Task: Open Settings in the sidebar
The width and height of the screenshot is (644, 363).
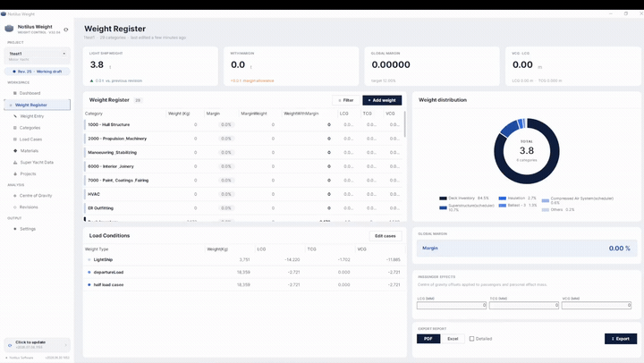Action: [x=28, y=229]
